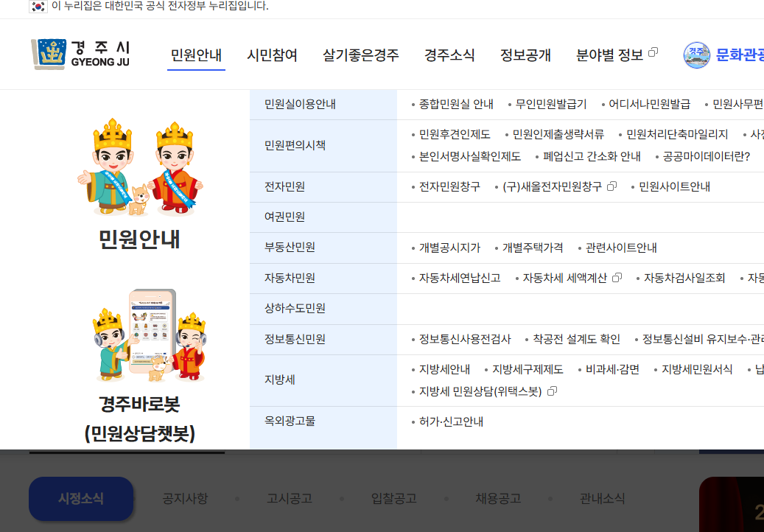Click the external-link icon after 민원사무편 entry
The image size is (764, 532).
point(763,104)
